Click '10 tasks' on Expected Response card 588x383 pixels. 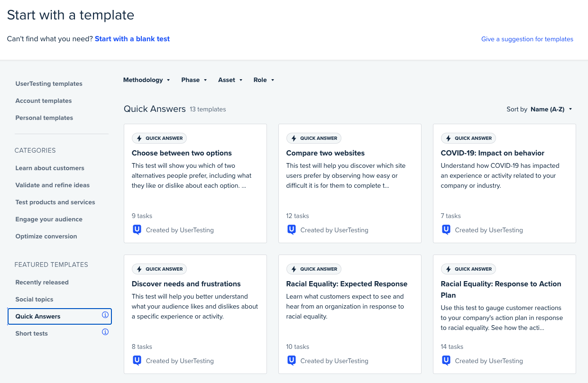coord(297,347)
